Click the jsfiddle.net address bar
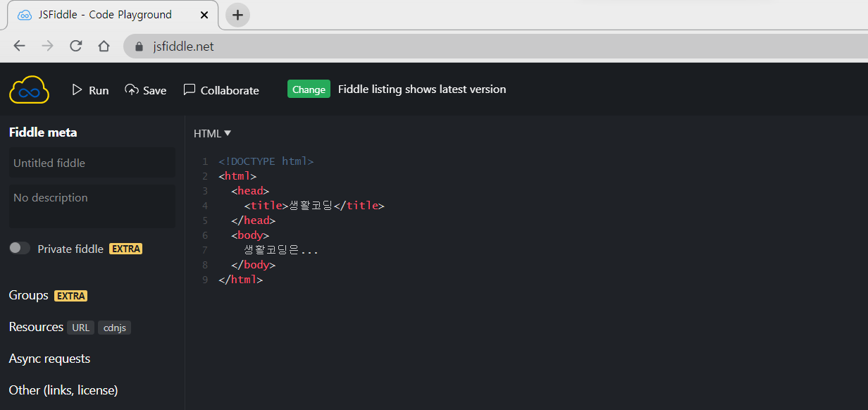Image resolution: width=868 pixels, height=410 pixels. [496, 46]
